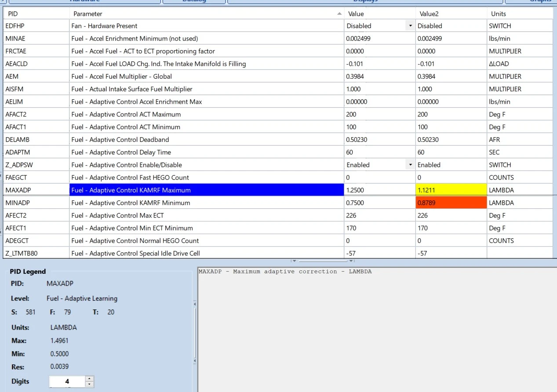Viewport: 557px width, 392px height.
Task: Click the AFACT2 Value2 cell 200
Action: [x=451, y=114]
